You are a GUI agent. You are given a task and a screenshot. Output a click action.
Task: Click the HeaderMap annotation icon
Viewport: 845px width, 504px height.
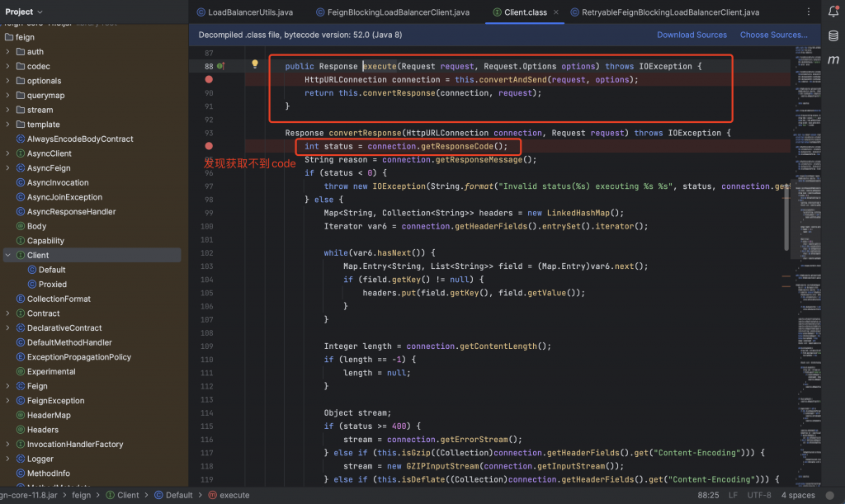[21, 415]
